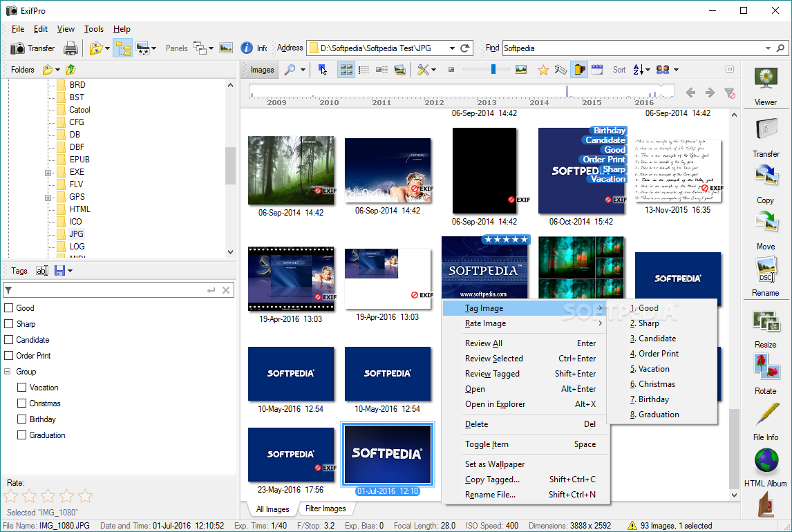Open the File menu
This screenshot has width=792, height=532.
18,29
